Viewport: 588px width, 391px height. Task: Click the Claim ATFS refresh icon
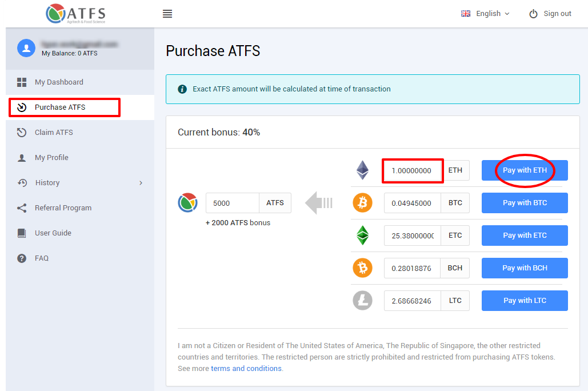[22, 133]
